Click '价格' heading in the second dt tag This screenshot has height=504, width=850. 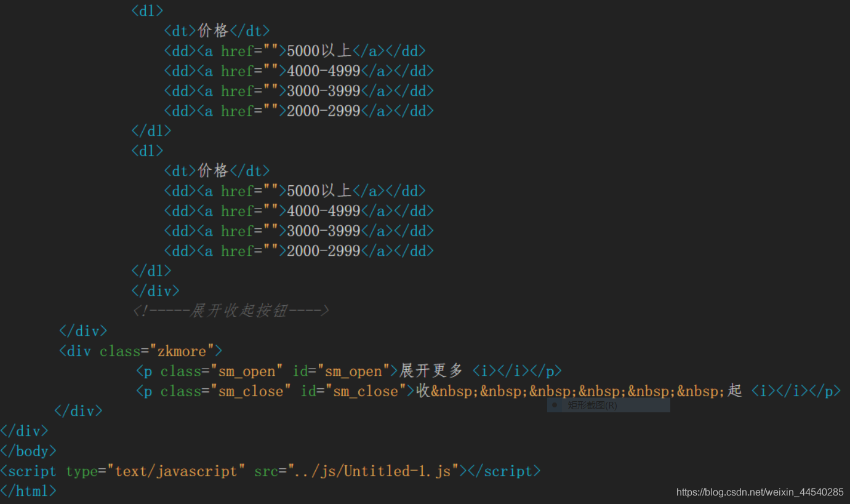(x=213, y=170)
